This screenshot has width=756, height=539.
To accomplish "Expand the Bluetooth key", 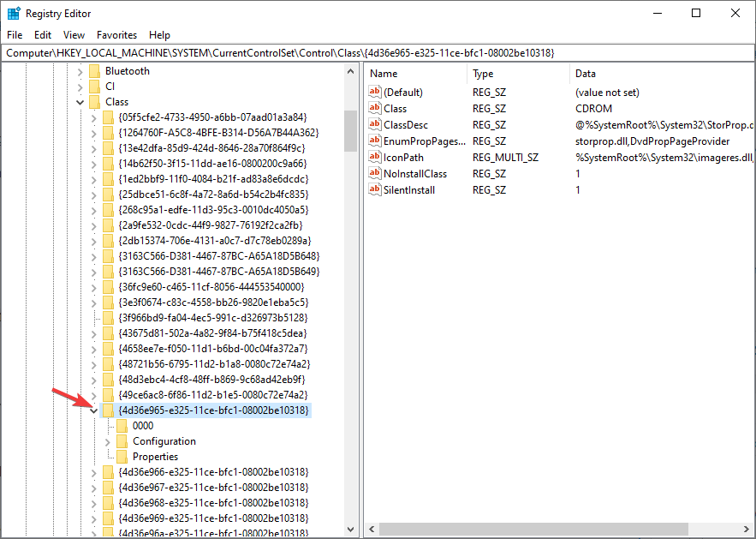I will tap(80, 71).
